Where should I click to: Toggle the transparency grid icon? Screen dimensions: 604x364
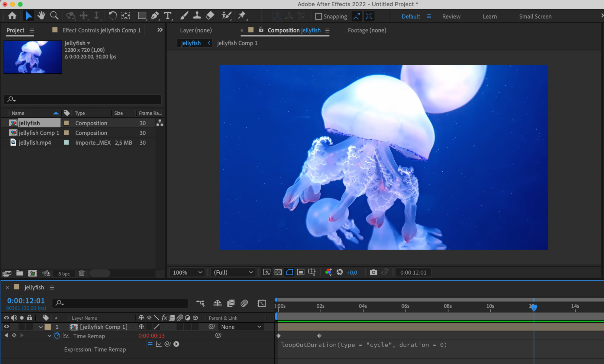click(278, 272)
